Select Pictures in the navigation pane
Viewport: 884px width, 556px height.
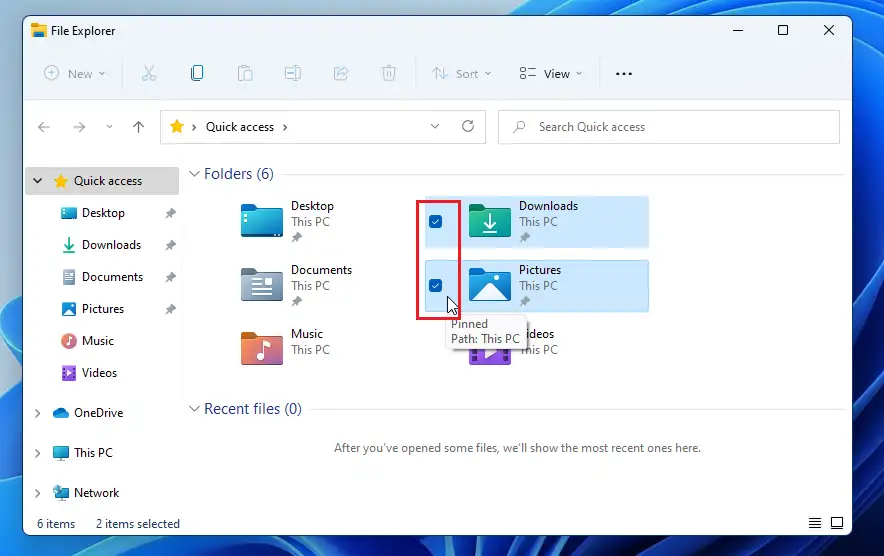pos(102,309)
